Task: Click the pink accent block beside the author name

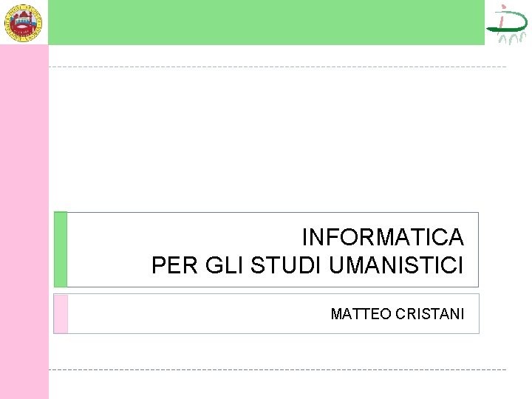Action: pyautogui.click(x=60, y=313)
